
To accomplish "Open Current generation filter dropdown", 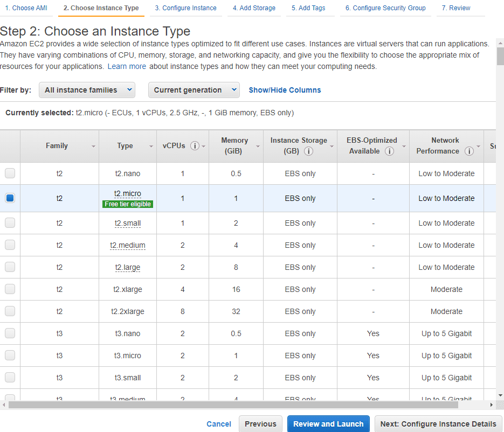I will click(x=194, y=90).
